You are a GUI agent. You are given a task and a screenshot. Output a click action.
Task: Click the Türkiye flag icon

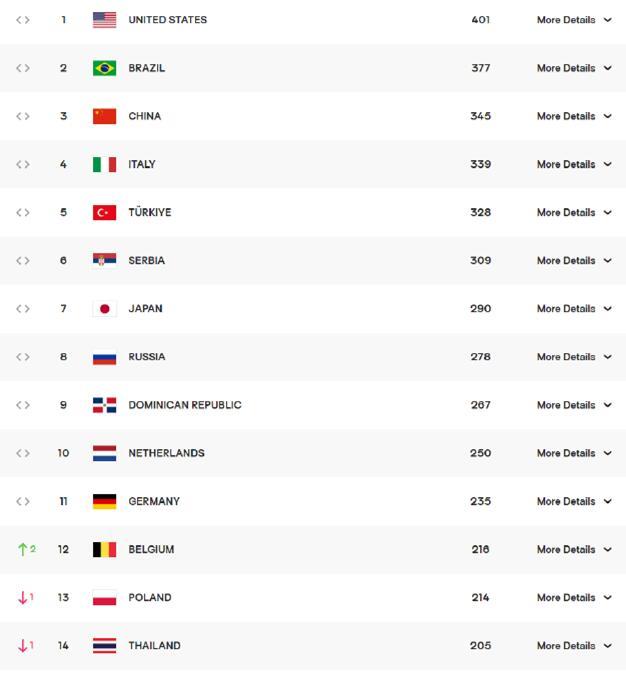(x=104, y=212)
